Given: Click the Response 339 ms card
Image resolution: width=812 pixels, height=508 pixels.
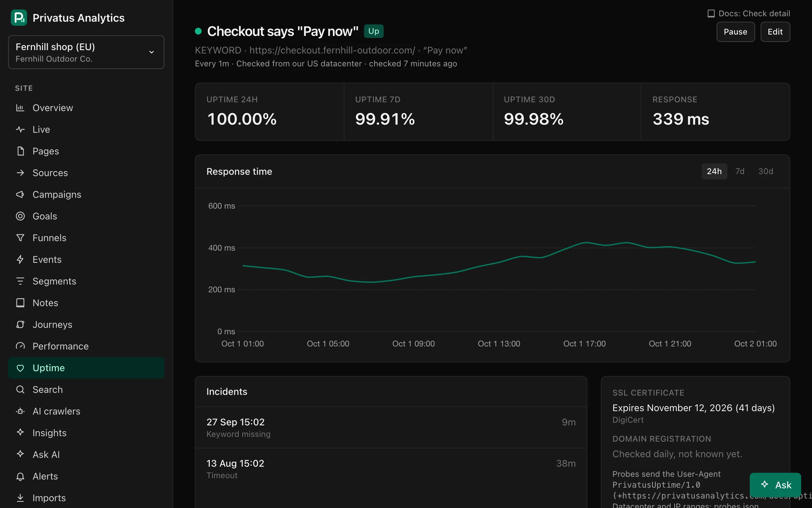Looking at the screenshot, I should click(715, 112).
